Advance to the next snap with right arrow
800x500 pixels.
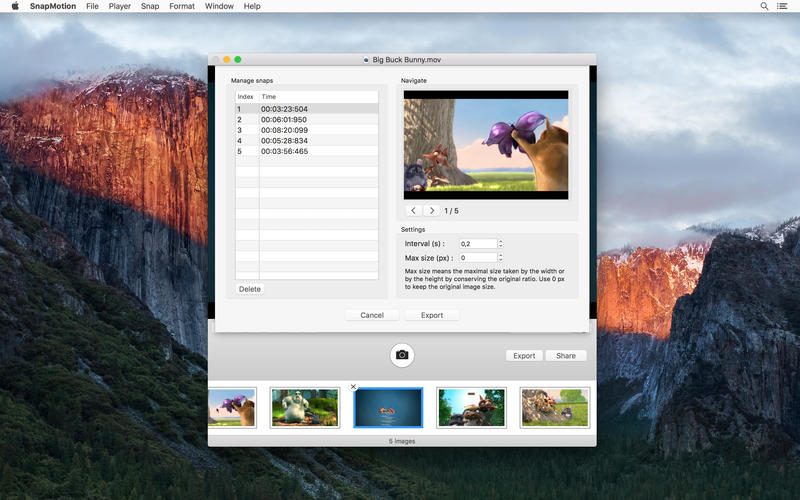(x=432, y=211)
